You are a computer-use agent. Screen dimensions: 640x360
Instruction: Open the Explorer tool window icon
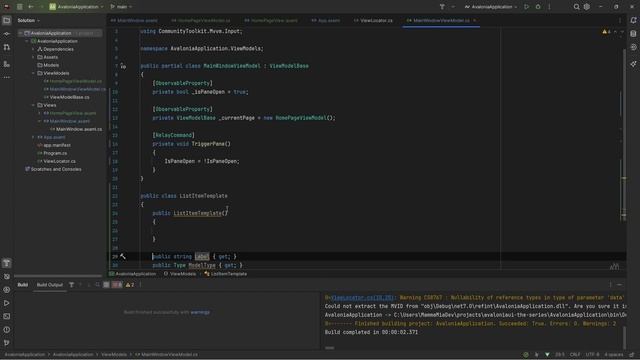click(x=7, y=20)
